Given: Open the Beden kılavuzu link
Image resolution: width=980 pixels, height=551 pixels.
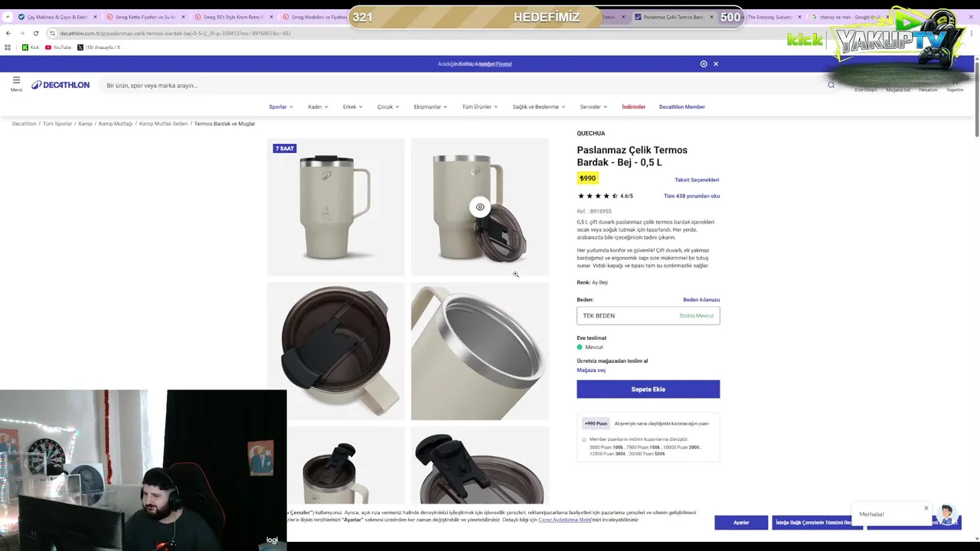Looking at the screenshot, I should 701,300.
